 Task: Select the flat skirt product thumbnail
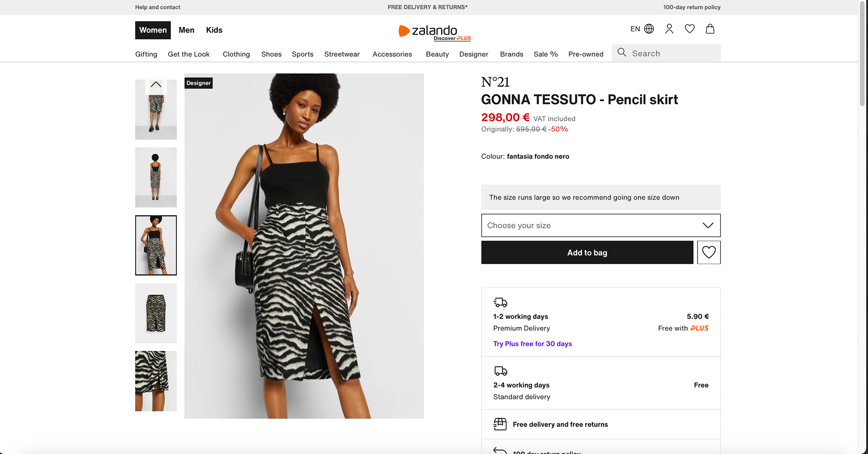(x=156, y=313)
